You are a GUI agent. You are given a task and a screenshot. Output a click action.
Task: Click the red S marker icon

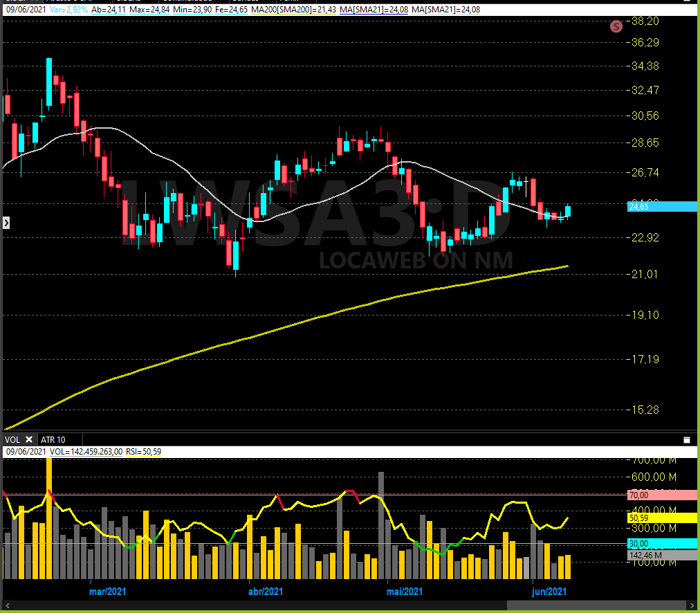point(616,26)
